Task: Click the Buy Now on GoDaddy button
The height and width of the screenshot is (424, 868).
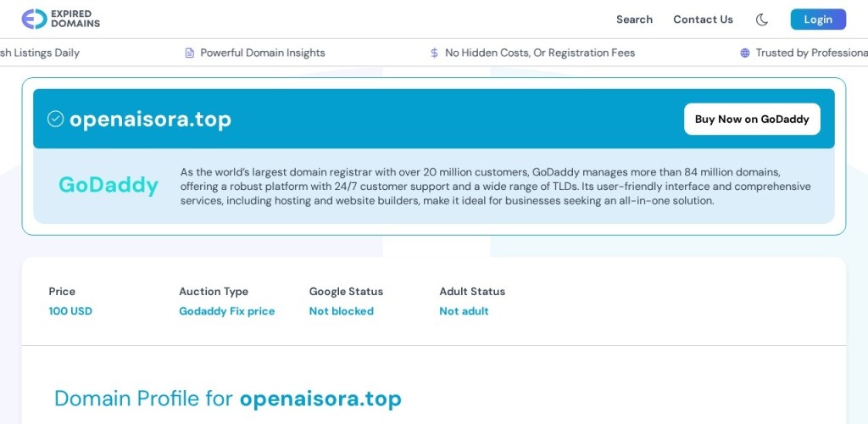Action: (x=752, y=120)
